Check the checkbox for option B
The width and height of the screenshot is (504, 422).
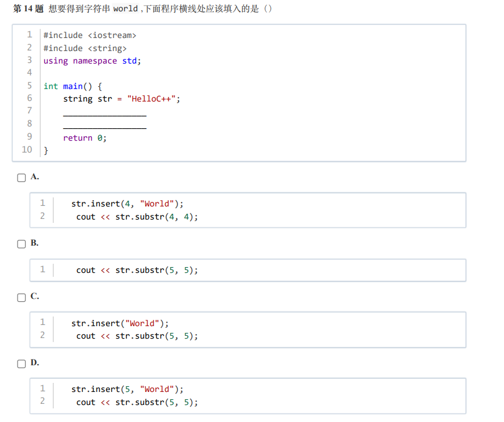21,244
